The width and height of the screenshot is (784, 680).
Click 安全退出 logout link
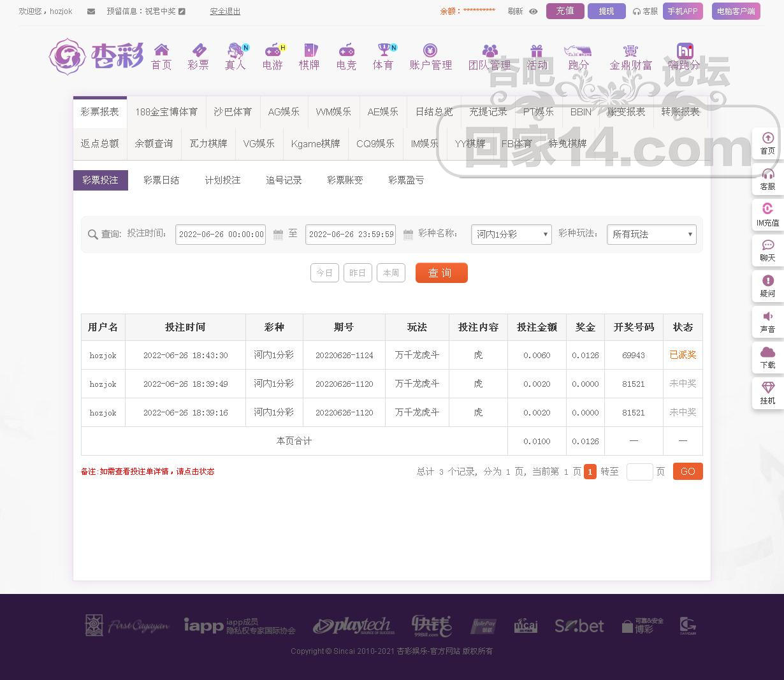[225, 11]
